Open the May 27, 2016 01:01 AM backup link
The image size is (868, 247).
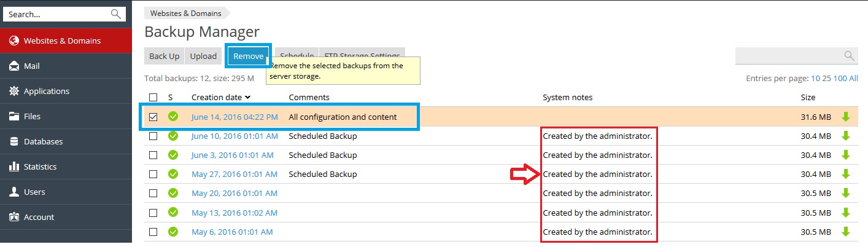233,174
